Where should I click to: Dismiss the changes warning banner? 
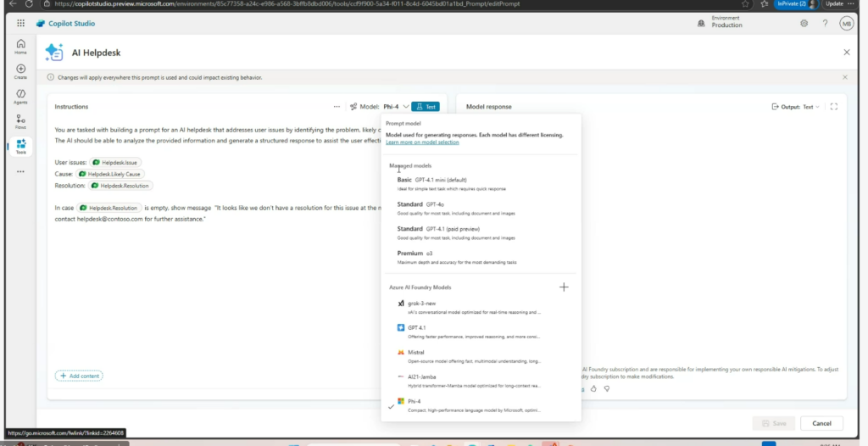click(845, 77)
